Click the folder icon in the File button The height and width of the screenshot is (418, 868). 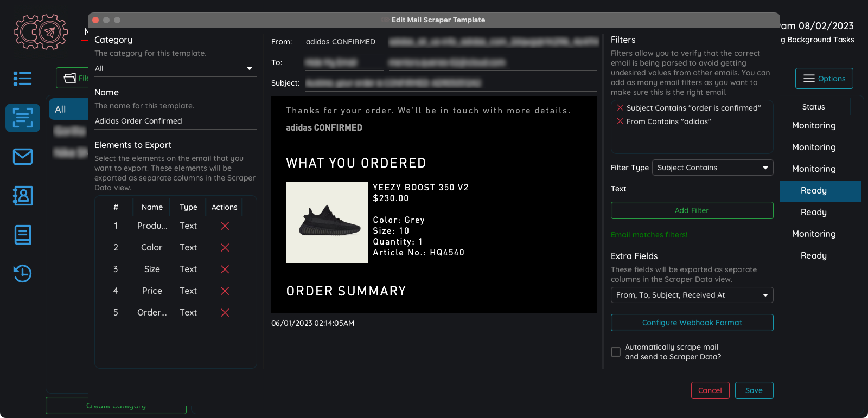tap(70, 78)
